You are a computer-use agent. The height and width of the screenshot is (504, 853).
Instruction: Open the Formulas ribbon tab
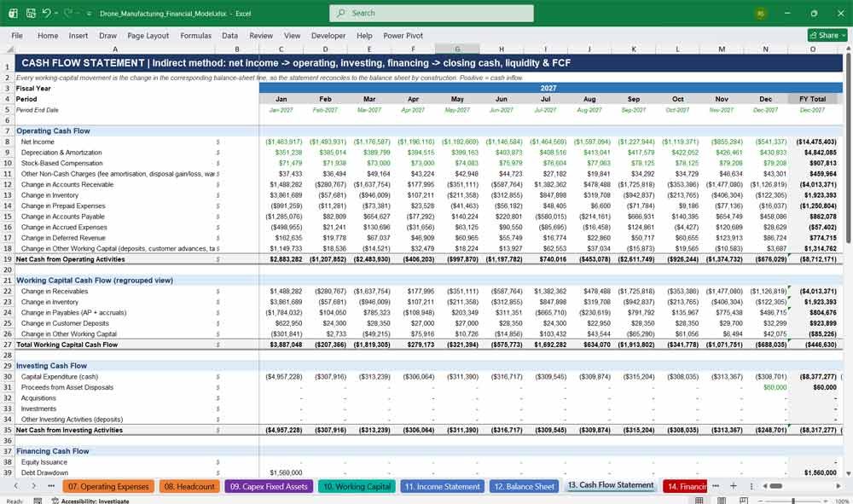pos(196,35)
